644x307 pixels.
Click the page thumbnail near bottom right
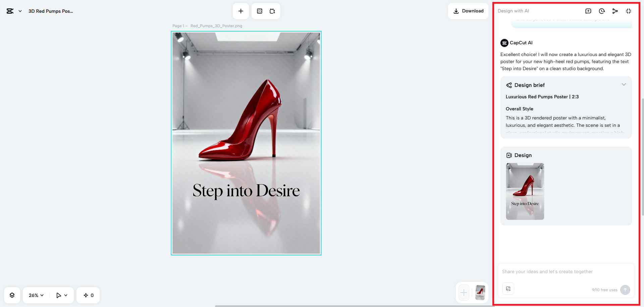coord(480,293)
